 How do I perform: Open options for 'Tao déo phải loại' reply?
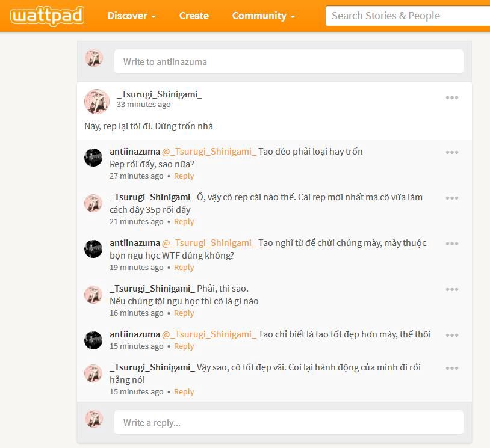(x=452, y=152)
